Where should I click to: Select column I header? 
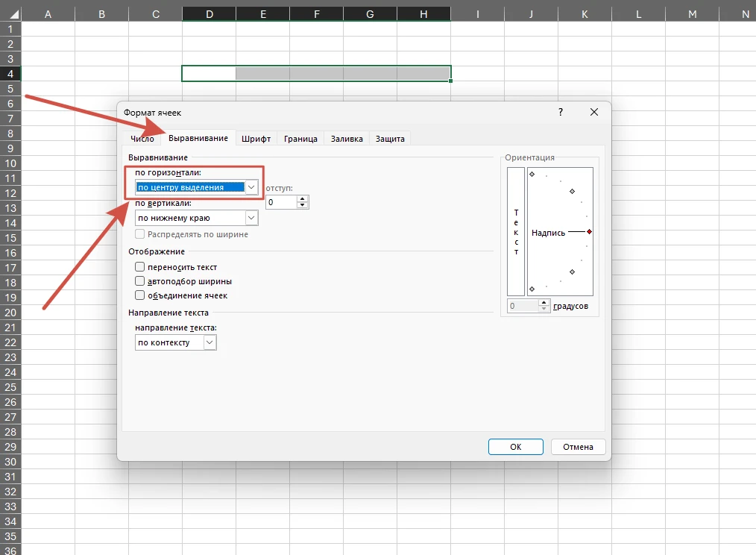click(x=478, y=14)
